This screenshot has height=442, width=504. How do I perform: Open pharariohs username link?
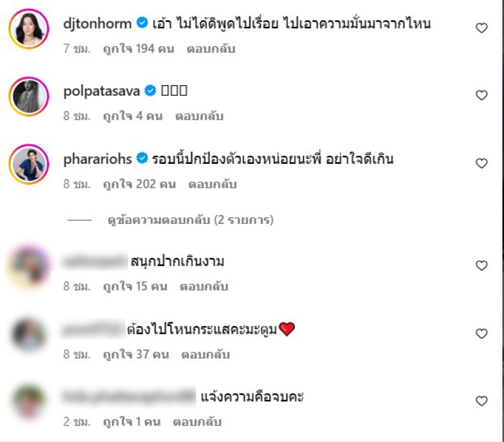[x=98, y=160]
